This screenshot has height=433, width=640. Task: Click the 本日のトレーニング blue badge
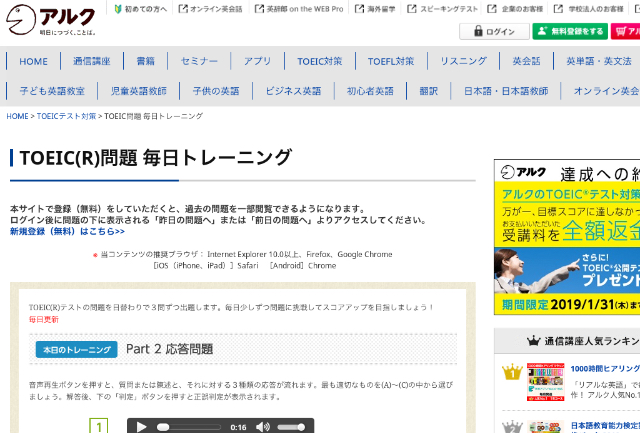pos(77,350)
